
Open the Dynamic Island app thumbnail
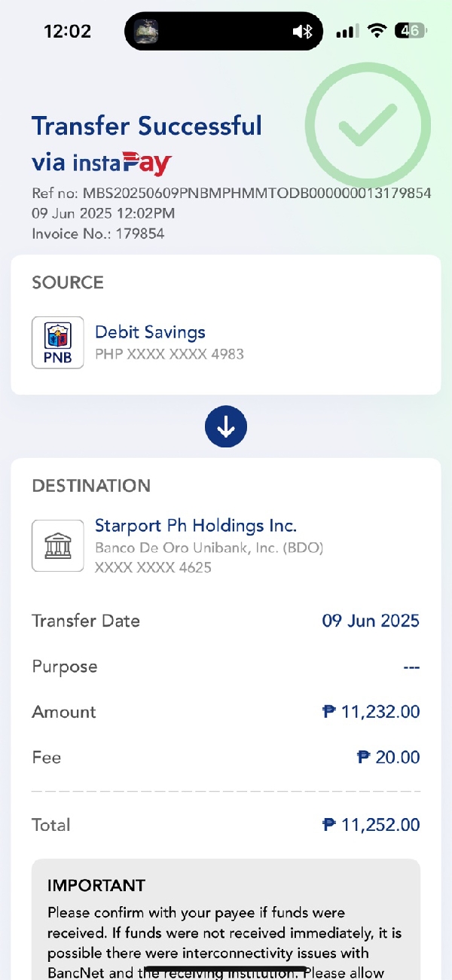tap(146, 32)
